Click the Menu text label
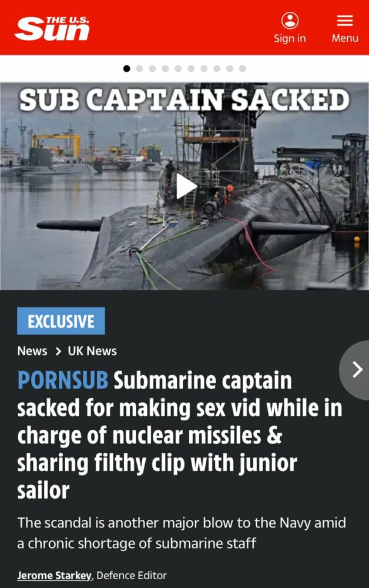This screenshot has height=588, width=369. 345,38
